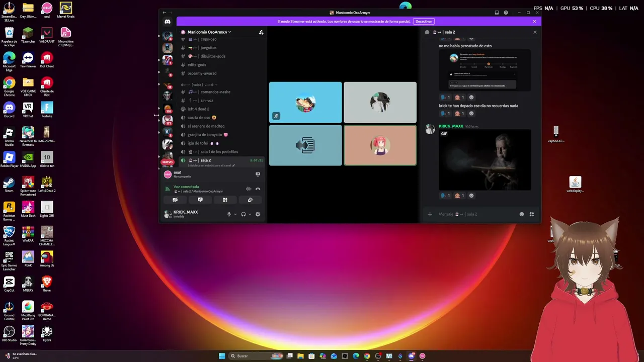Go to the osoarmy-awarsd channel
The width and height of the screenshot is (644, 362).
221,73
